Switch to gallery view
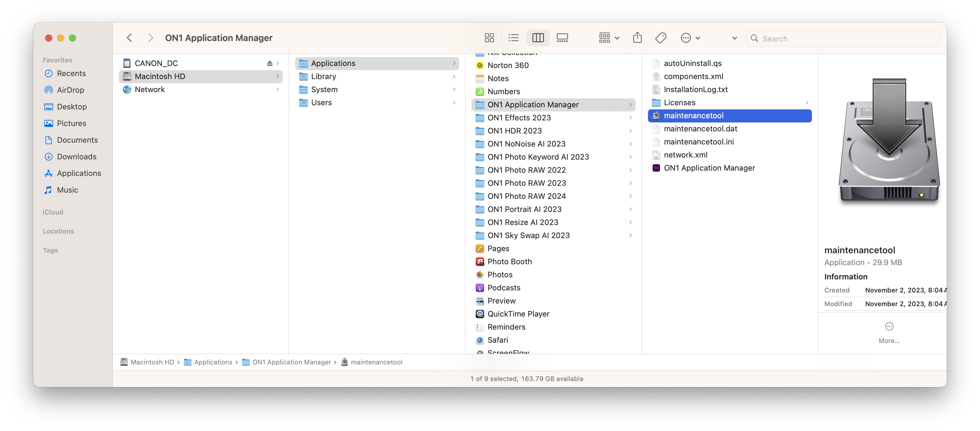This screenshot has width=980, height=431. [562, 38]
